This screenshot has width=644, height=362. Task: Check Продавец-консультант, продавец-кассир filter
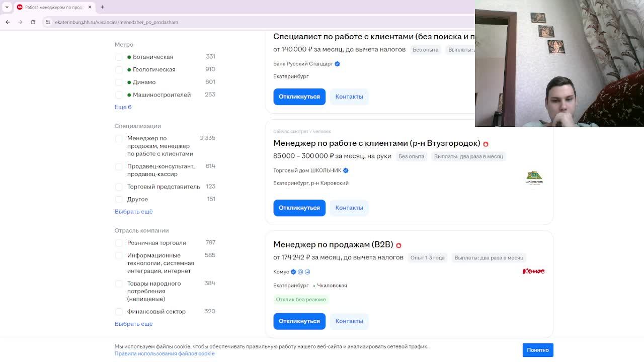[x=119, y=167]
